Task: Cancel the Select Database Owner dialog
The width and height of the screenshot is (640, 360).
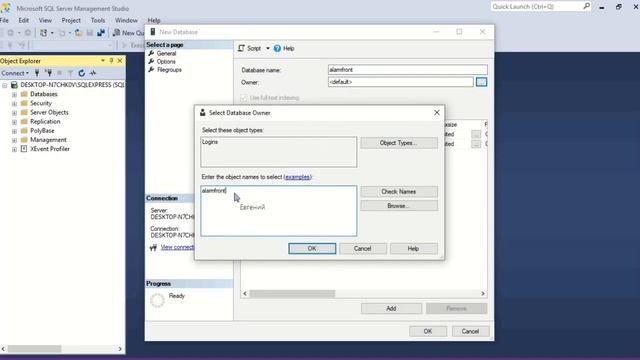Action: coord(362,248)
